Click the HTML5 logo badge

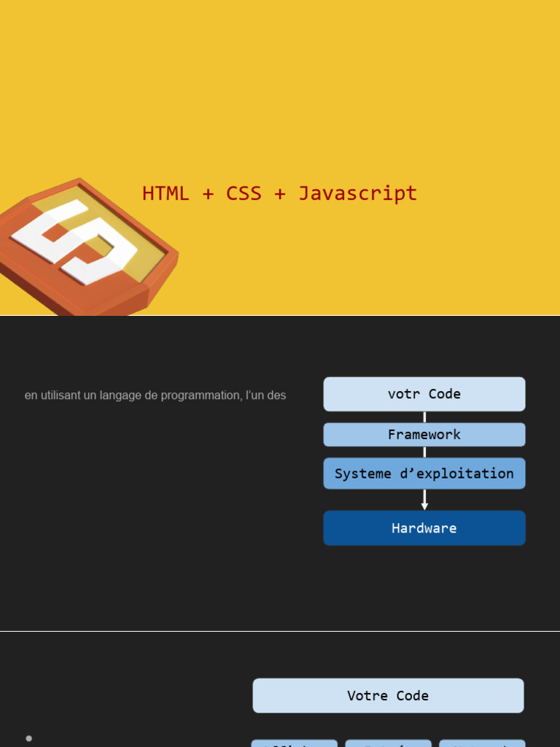[88, 247]
